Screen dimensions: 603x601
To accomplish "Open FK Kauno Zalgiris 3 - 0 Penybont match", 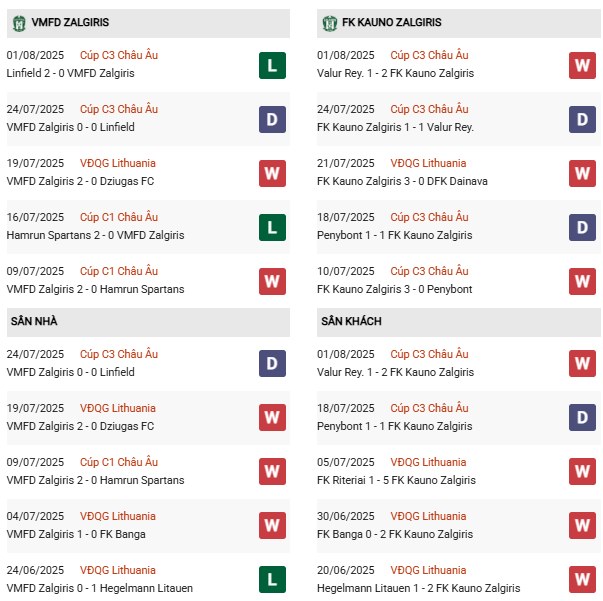I will (395, 289).
